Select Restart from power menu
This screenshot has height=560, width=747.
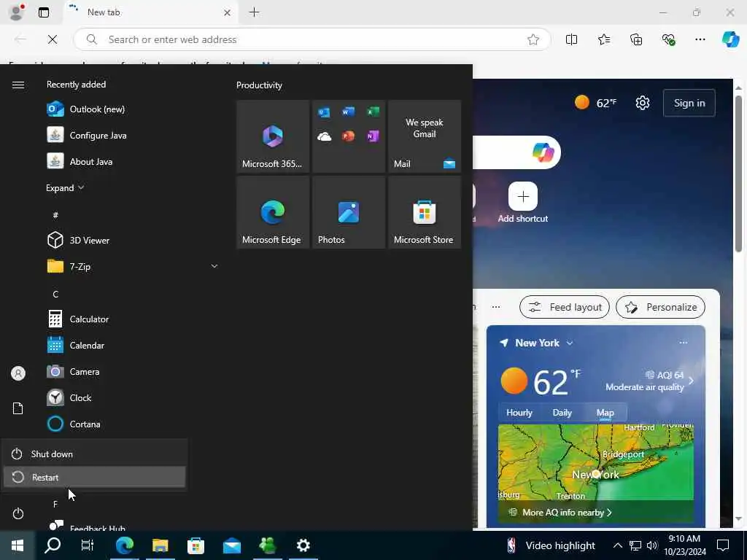(x=94, y=477)
